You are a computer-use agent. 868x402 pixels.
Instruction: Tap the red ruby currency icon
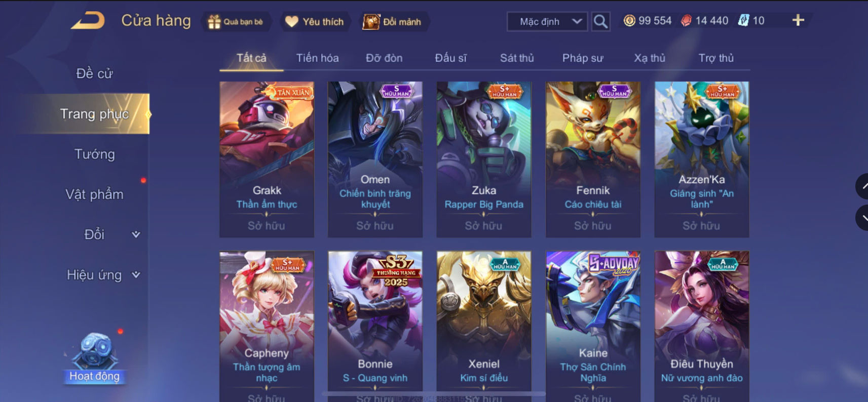click(686, 21)
